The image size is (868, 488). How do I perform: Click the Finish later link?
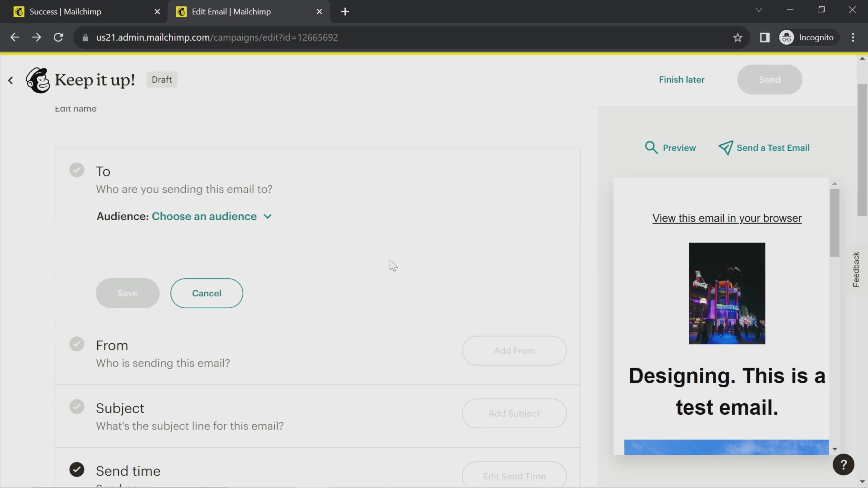[x=682, y=79]
